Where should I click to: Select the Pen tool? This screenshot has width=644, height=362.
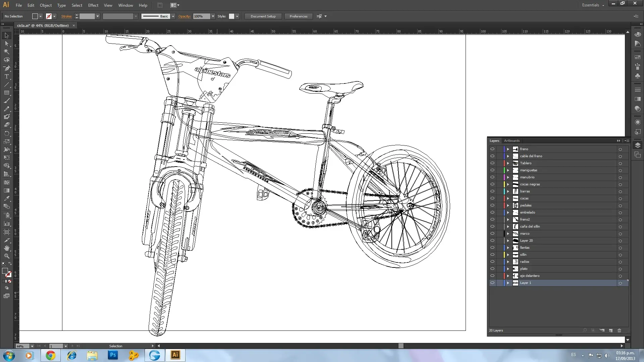coord(6,68)
